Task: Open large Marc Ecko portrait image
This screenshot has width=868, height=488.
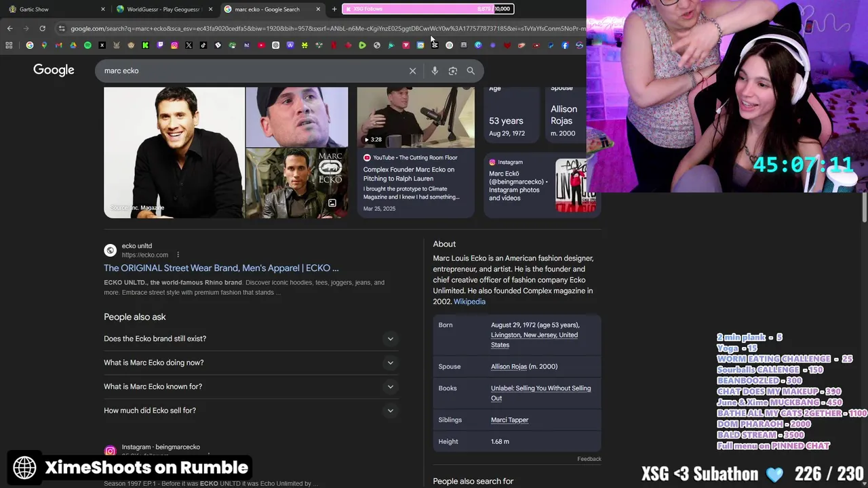Action: point(174,152)
